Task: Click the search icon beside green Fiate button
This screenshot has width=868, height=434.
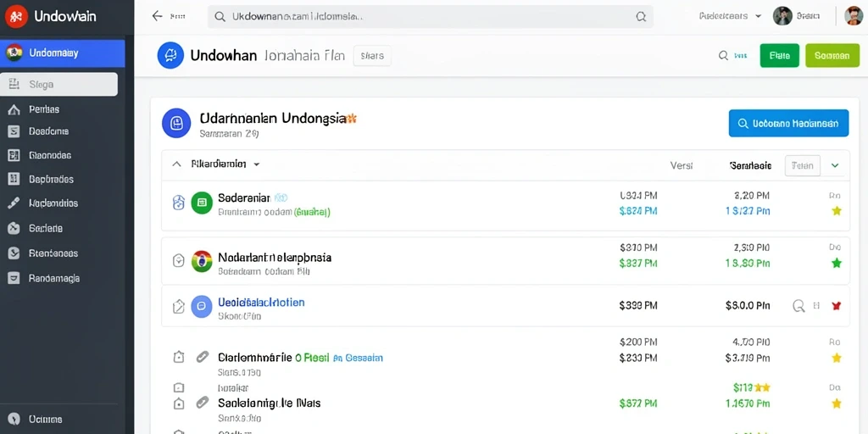Action: 723,55
